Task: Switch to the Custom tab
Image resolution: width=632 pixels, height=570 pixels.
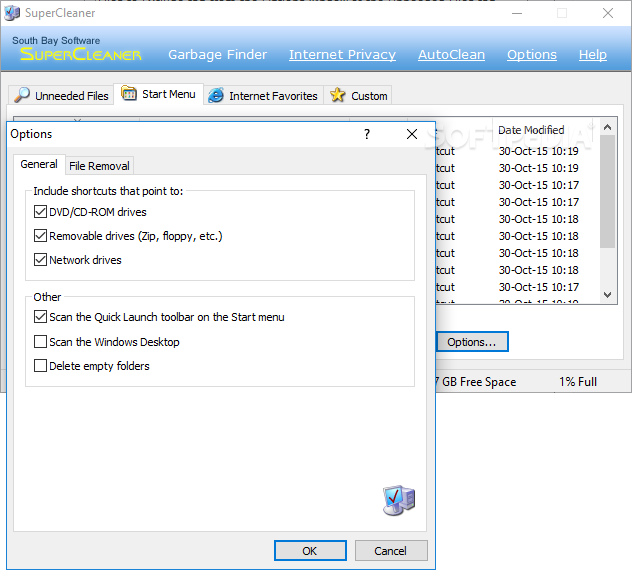Action: tap(358, 96)
